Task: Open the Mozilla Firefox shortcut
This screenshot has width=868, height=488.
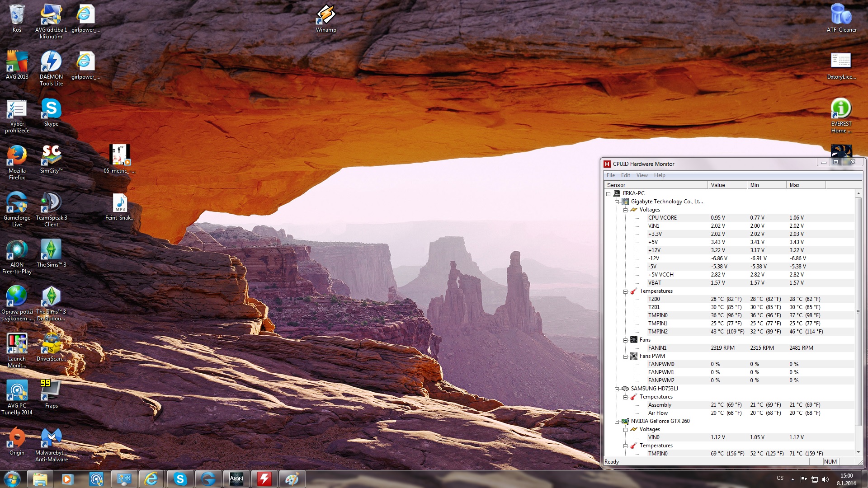Action: [17, 156]
